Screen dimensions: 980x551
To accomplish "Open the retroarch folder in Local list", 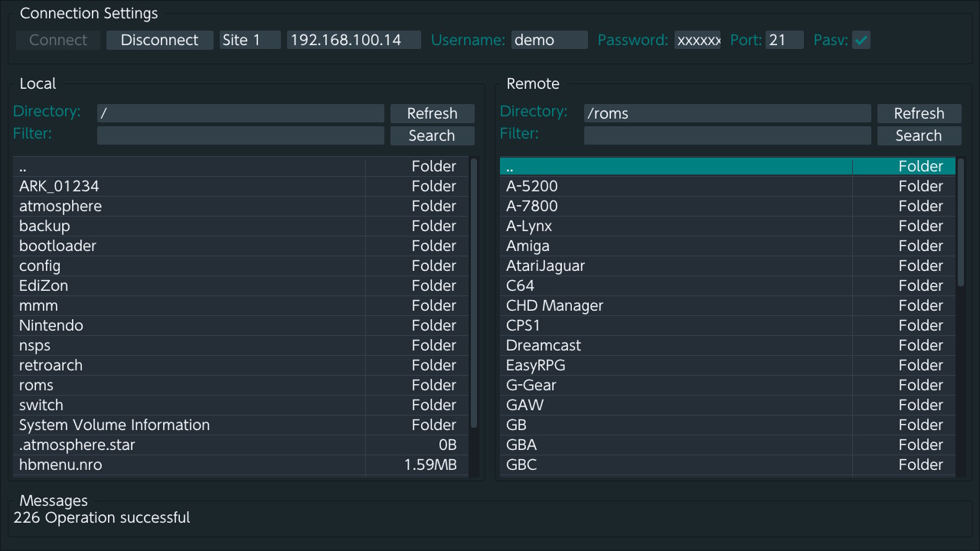I will 51,365.
